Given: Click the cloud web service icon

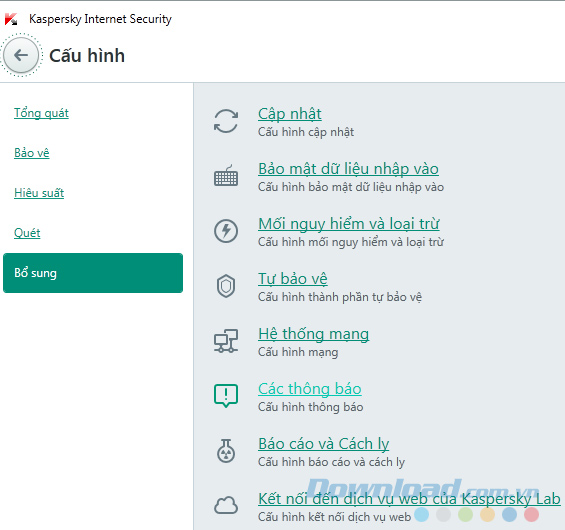Looking at the screenshot, I should (x=226, y=505).
